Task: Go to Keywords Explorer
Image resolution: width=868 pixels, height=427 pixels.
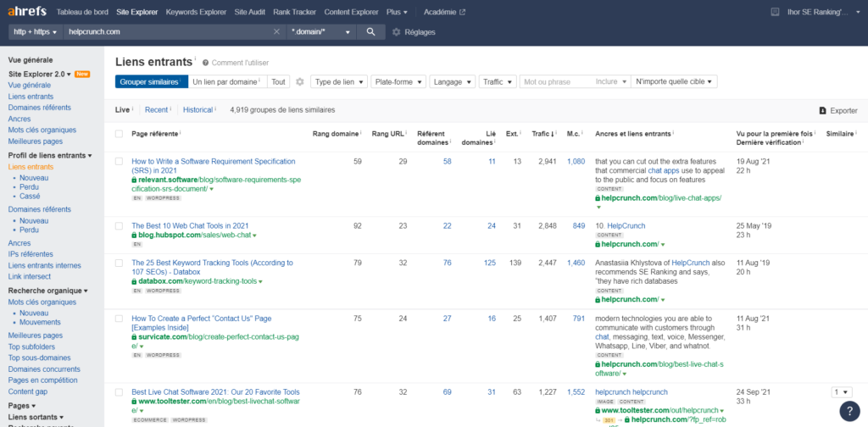Action: [x=196, y=12]
